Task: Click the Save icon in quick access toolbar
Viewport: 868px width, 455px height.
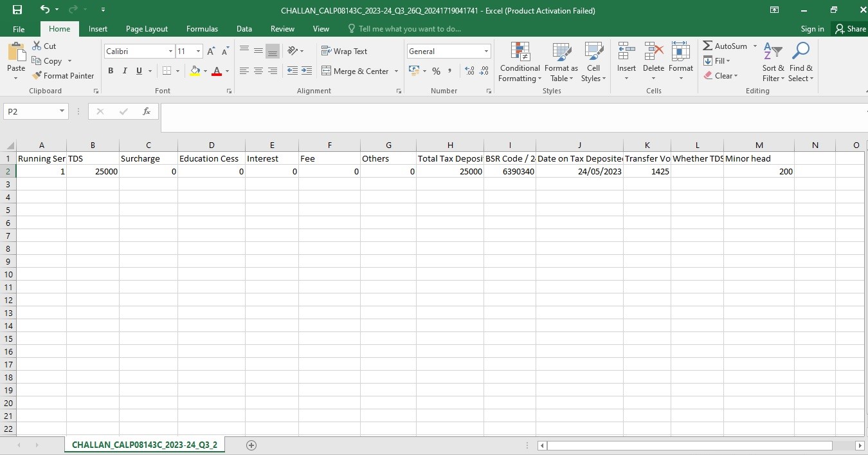Action: tap(17, 10)
